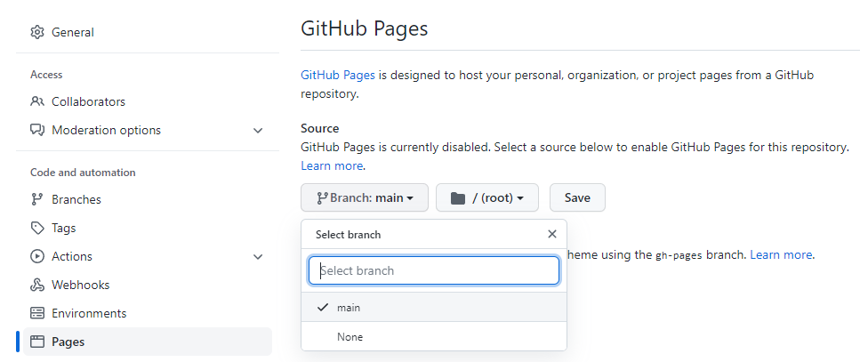Click the Tags label icon
The width and height of the screenshot is (868, 362).
click(37, 228)
